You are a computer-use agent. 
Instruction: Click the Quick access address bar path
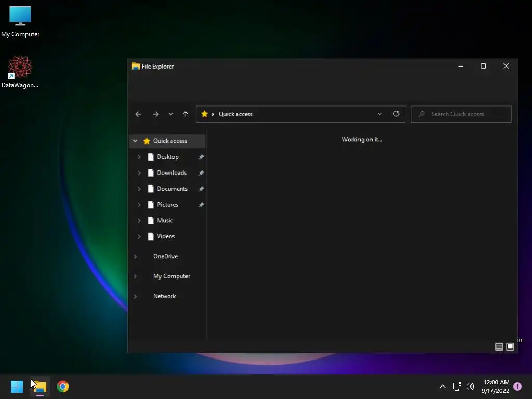click(235, 114)
